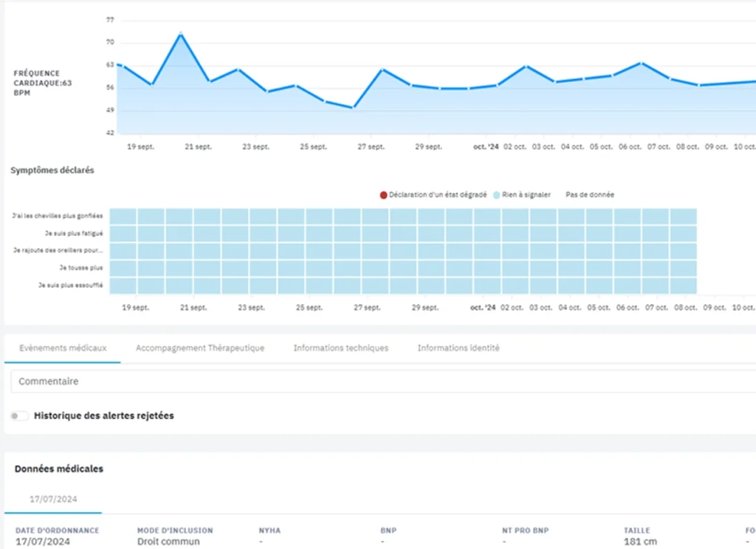Click first cell of 'Je suis plus essoufflé' row
The image size is (756, 549).
click(123, 285)
